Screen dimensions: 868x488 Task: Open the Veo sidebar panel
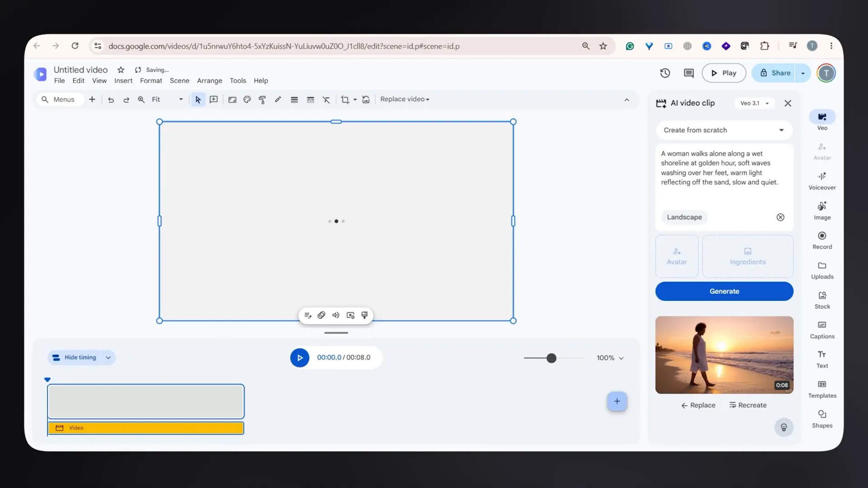point(822,121)
